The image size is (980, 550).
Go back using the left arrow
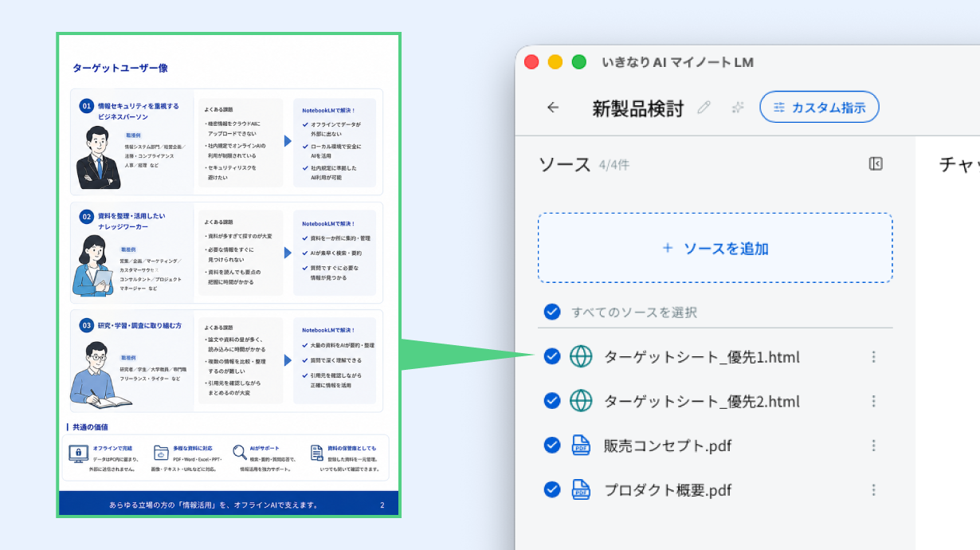point(553,108)
